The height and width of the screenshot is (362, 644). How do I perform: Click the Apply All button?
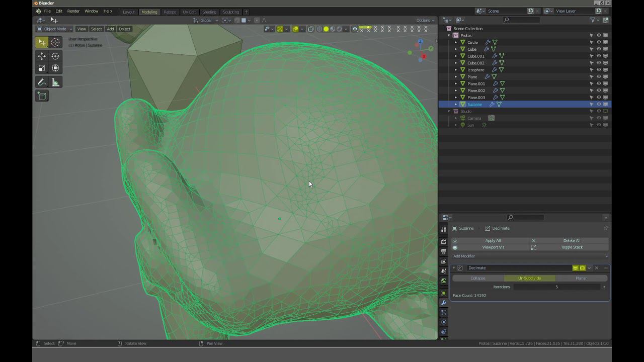coord(493,241)
